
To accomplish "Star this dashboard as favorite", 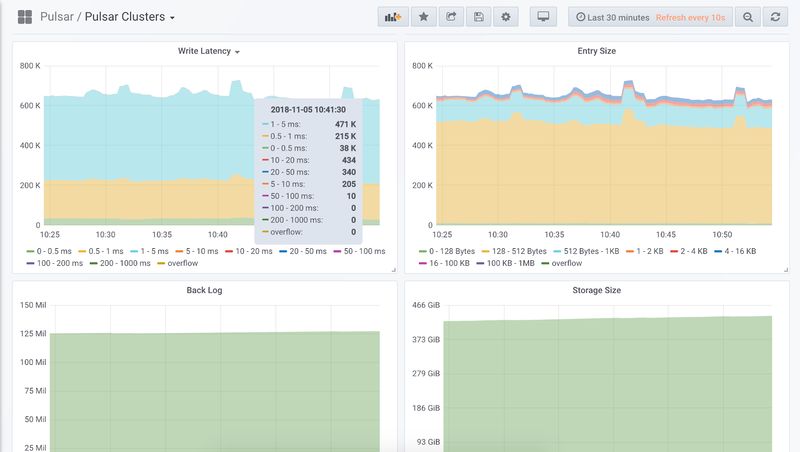I will pos(424,17).
